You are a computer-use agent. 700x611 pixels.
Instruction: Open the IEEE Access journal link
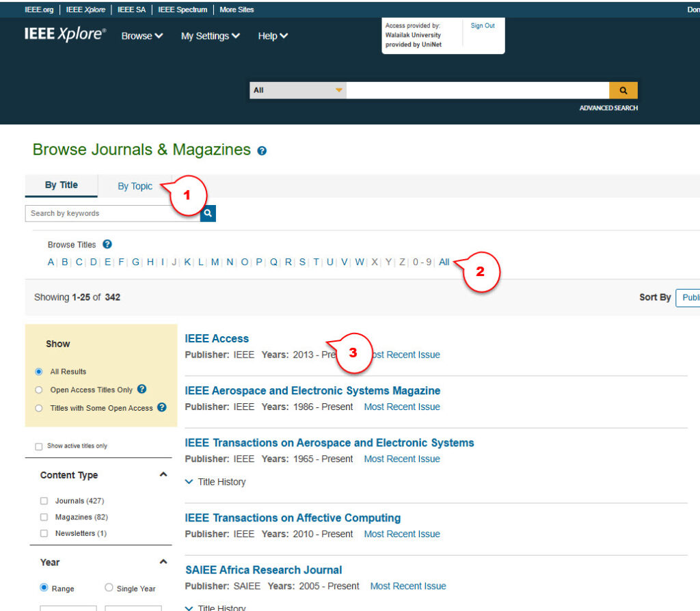(217, 338)
